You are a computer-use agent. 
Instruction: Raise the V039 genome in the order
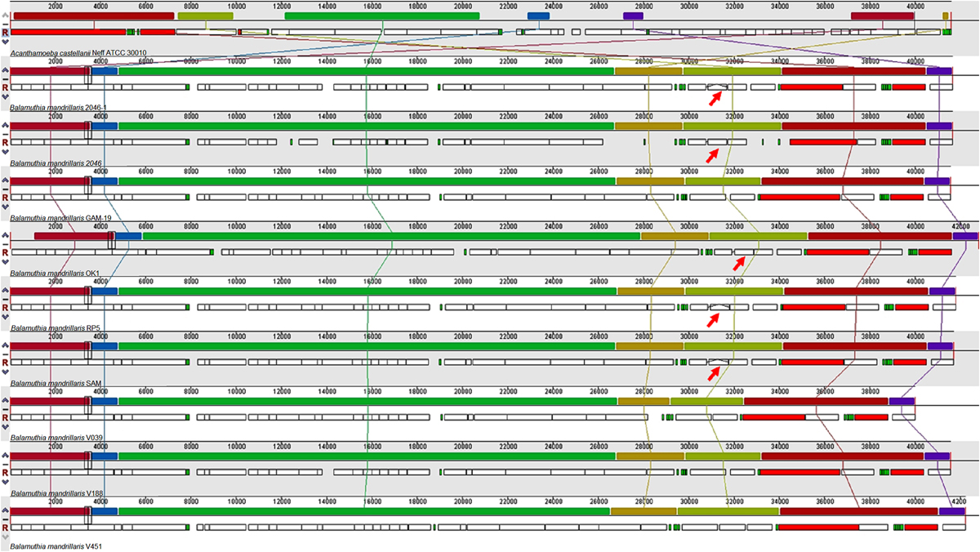click(5, 402)
